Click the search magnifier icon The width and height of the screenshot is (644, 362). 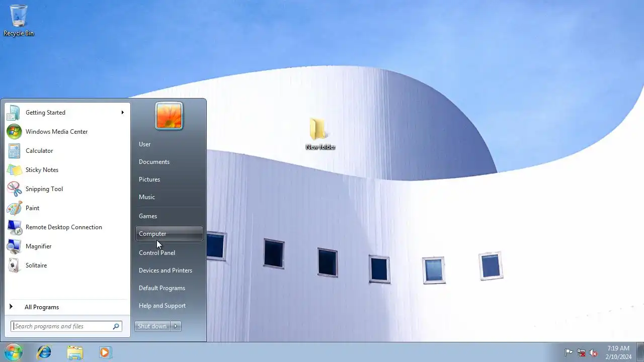click(x=116, y=326)
